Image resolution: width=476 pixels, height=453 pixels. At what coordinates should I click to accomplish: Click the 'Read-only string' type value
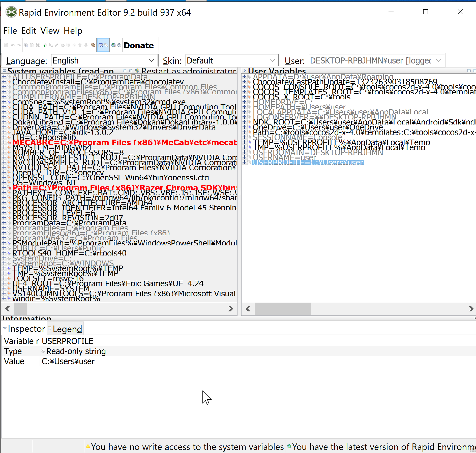(x=76, y=351)
